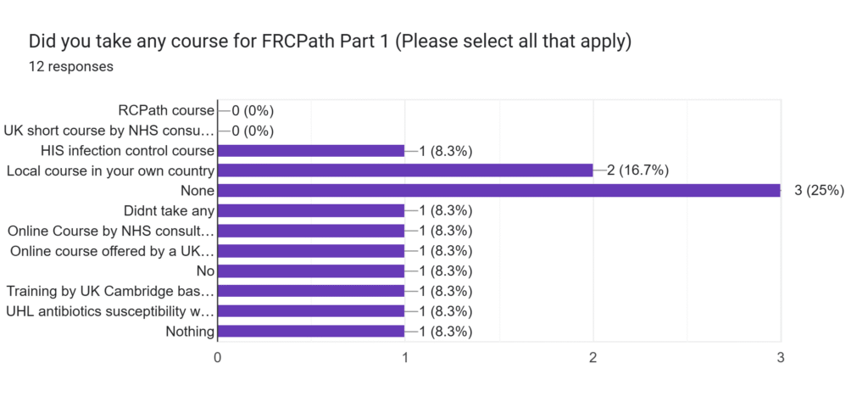Click the chart title about FRCPath Part 1

(x=330, y=42)
